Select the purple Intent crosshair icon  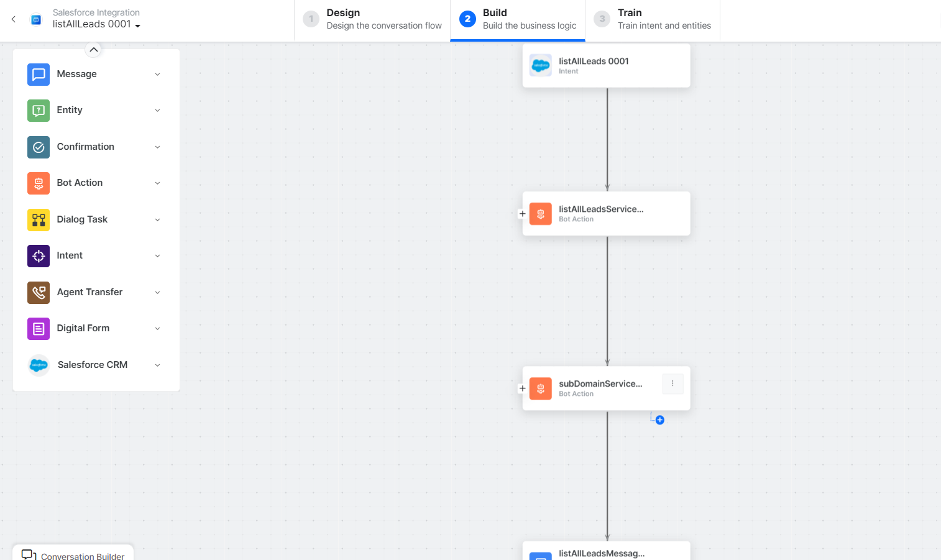tap(39, 256)
